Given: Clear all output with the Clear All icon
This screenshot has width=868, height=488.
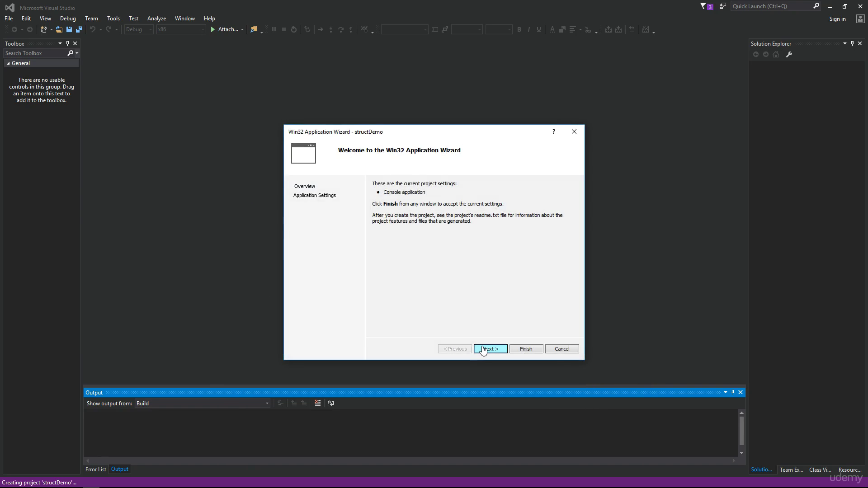Looking at the screenshot, I should coord(318,404).
